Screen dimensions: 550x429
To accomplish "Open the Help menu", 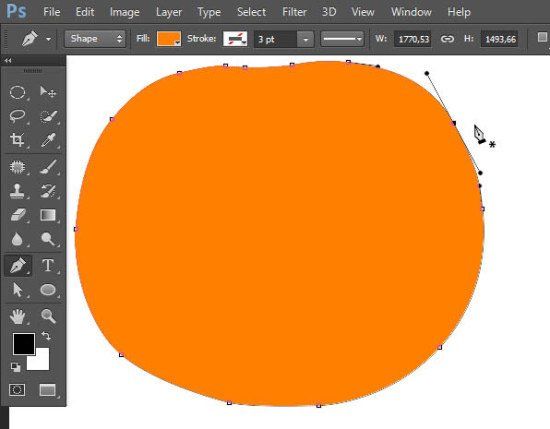I will coord(459,12).
